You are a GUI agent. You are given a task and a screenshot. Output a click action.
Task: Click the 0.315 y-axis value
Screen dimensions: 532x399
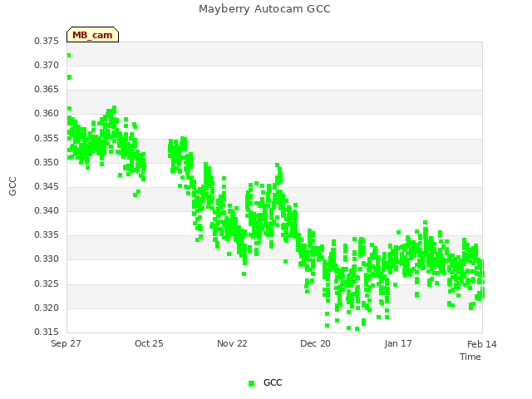(x=47, y=332)
